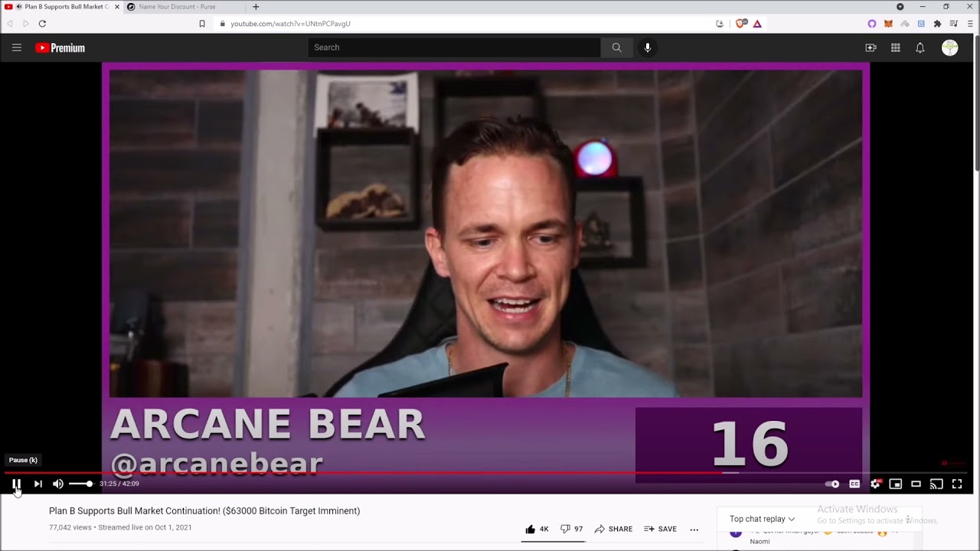Toggle the autoplay switch in the player
Viewport: 980px width, 551px height.
(832, 484)
